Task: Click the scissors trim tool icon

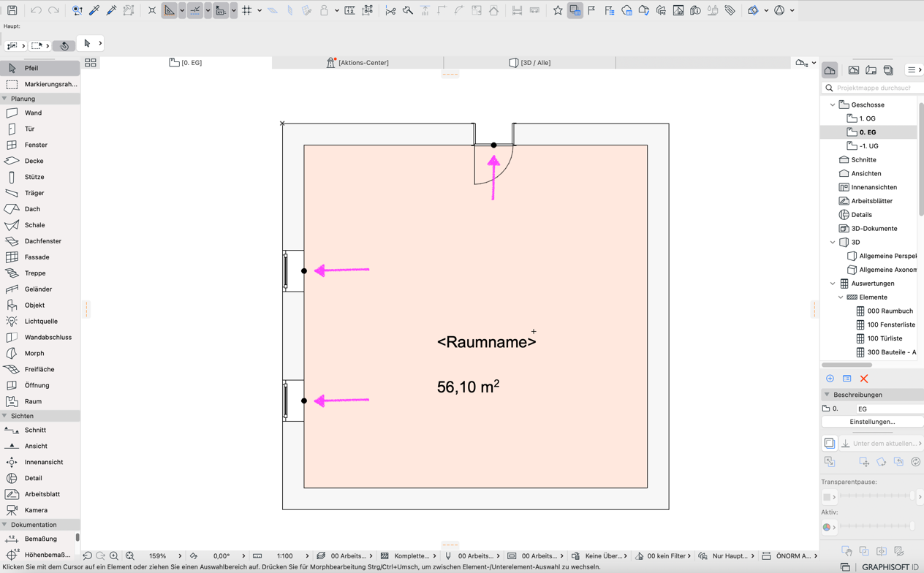Action: 390,10
